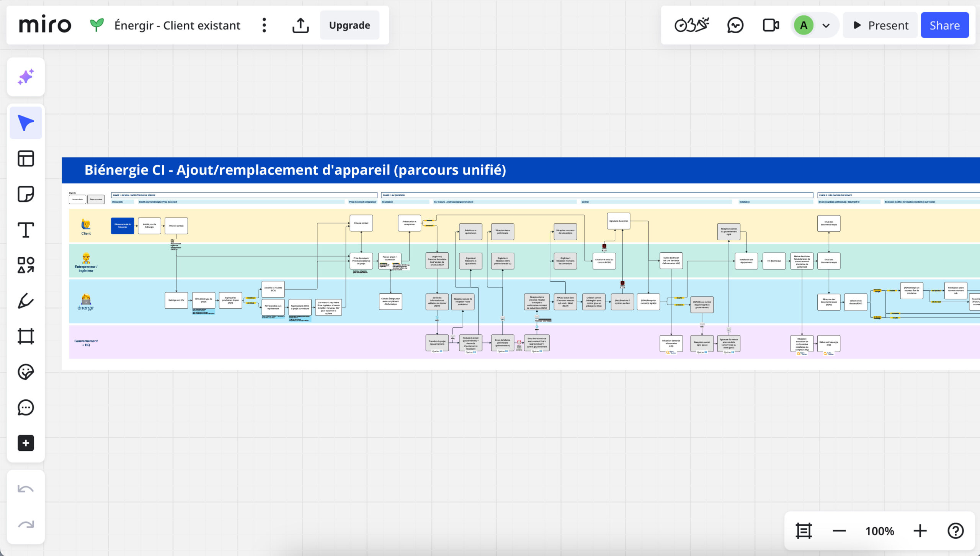Viewport: 980px width, 556px height.
Task: Zoom out with the minus icon
Action: coord(839,531)
